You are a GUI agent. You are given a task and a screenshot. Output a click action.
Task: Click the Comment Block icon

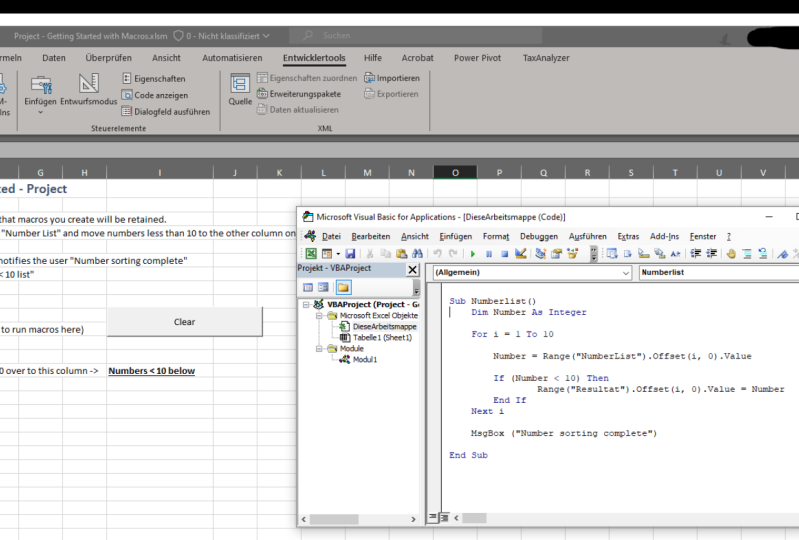(x=747, y=253)
